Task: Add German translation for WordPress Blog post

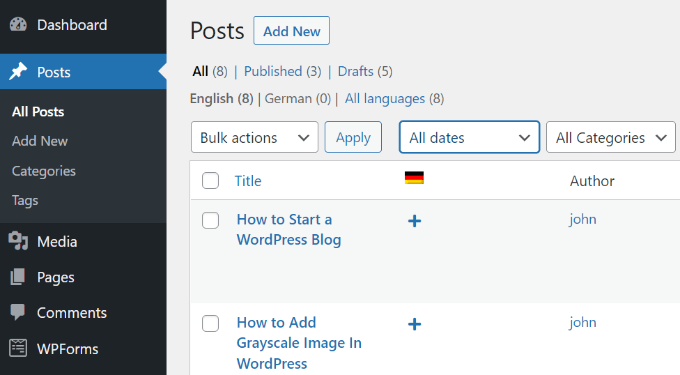Action: (415, 221)
